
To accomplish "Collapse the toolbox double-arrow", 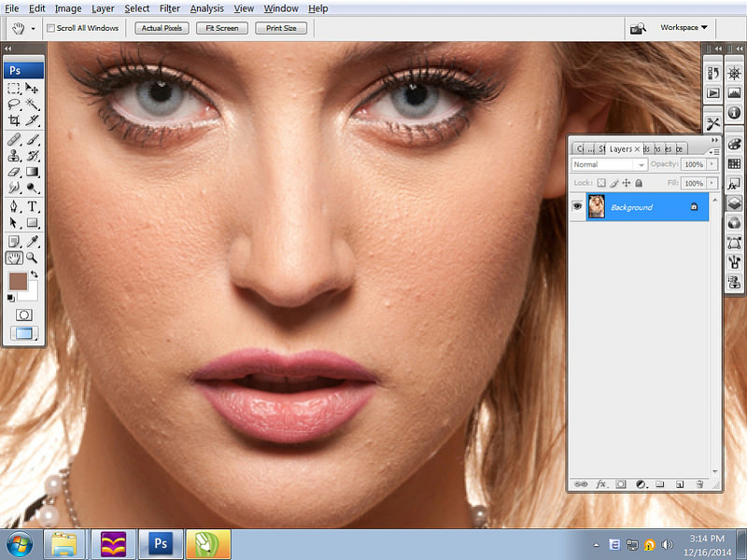I will pos(7,49).
